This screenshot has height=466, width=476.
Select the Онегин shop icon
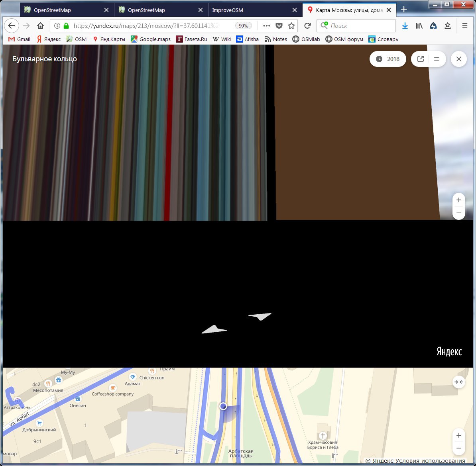pyautogui.click(x=78, y=399)
